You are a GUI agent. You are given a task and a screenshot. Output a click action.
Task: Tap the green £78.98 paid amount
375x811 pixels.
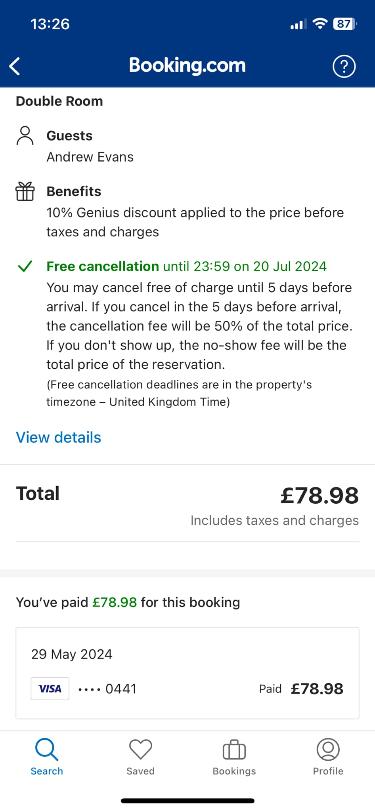coord(114,602)
